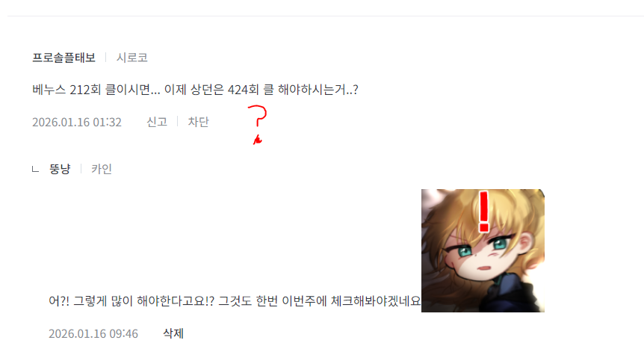The height and width of the screenshot is (355, 644).
Task: Open the blonde chibi character emoticon image
Action: (x=483, y=250)
